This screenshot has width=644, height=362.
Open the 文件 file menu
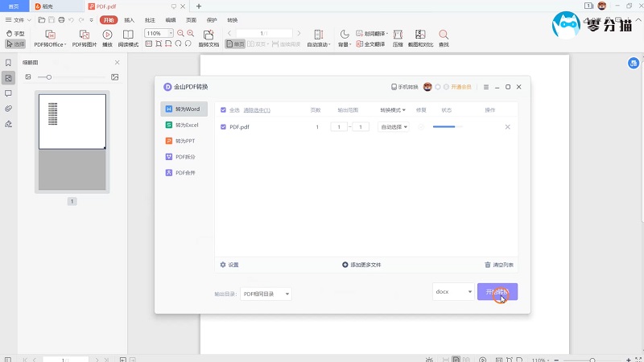pyautogui.click(x=18, y=19)
